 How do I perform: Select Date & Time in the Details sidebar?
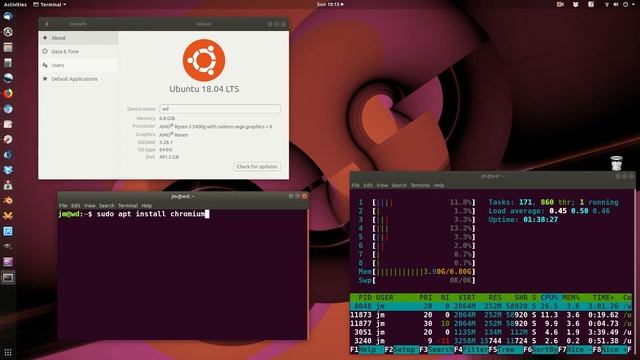(x=78, y=51)
